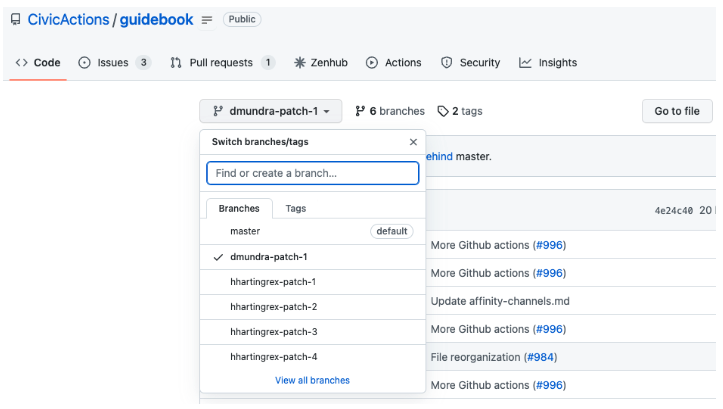Go to Pull requests tab

[x=222, y=62]
